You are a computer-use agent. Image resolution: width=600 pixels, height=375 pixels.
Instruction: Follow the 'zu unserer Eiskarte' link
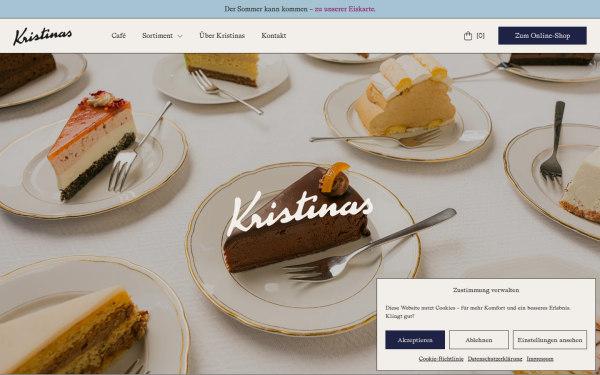345,9
